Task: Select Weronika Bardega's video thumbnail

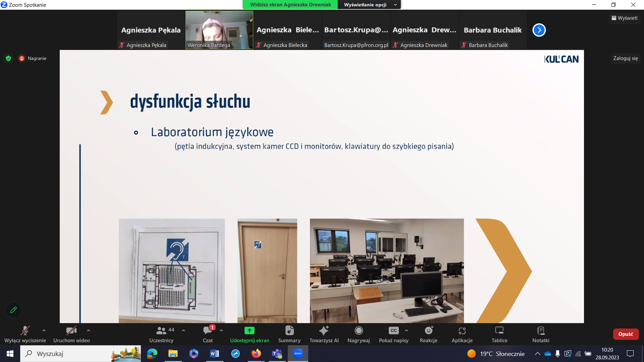Action: (219, 30)
